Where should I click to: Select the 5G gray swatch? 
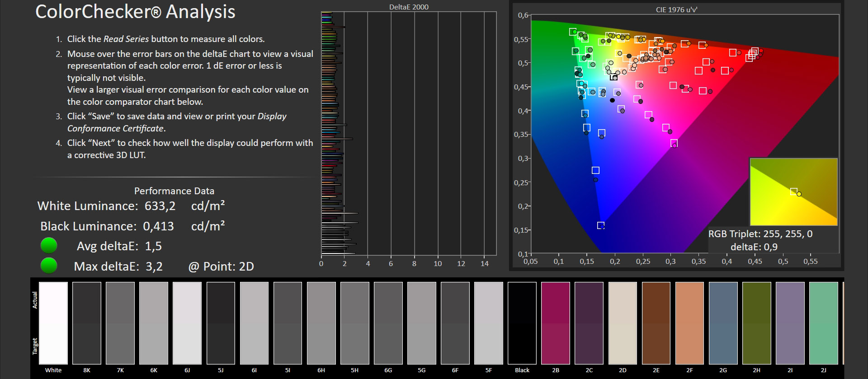tap(422, 323)
